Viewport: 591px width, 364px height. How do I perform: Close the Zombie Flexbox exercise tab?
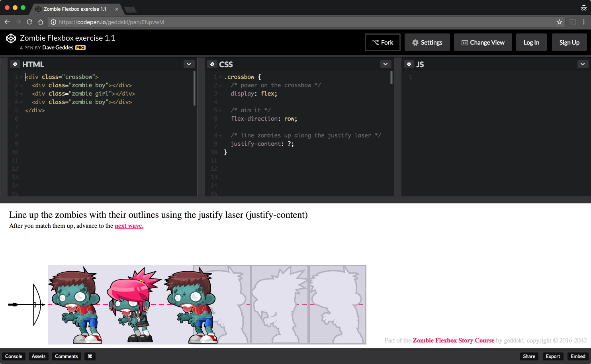[x=117, y=9]
